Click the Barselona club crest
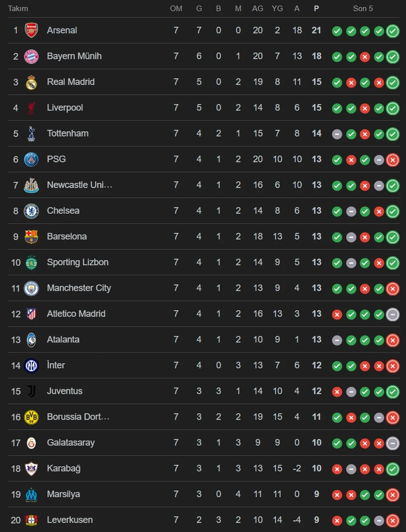406x532 pixels. point(31,237)
